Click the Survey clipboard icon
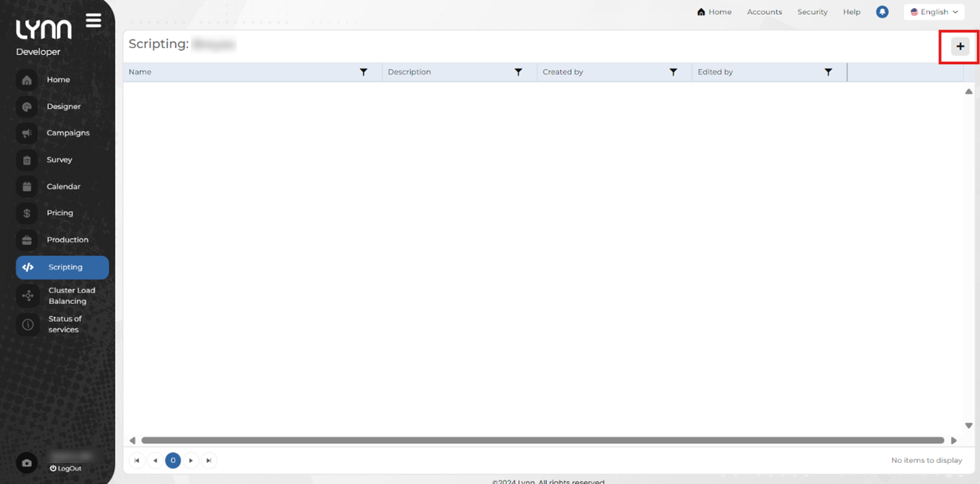 click(x=27, y=160)
